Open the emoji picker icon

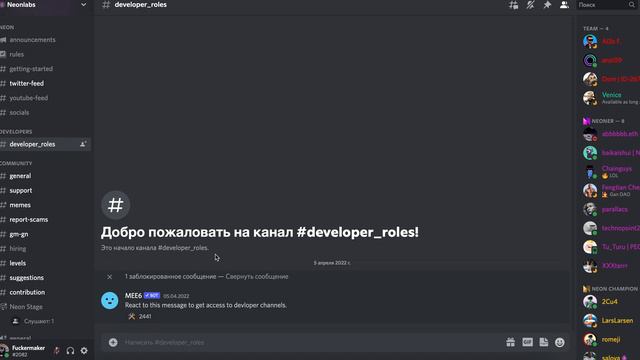tap(560, 342)
